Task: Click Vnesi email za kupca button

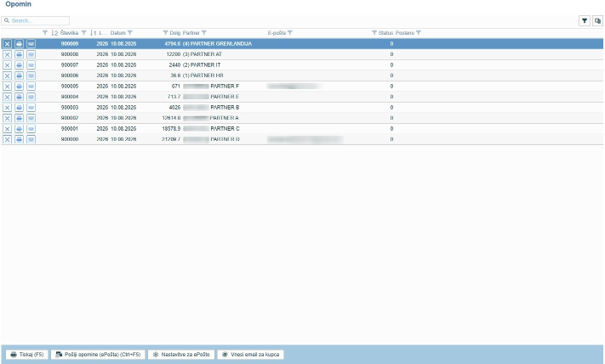Action: tap(250, 354)
